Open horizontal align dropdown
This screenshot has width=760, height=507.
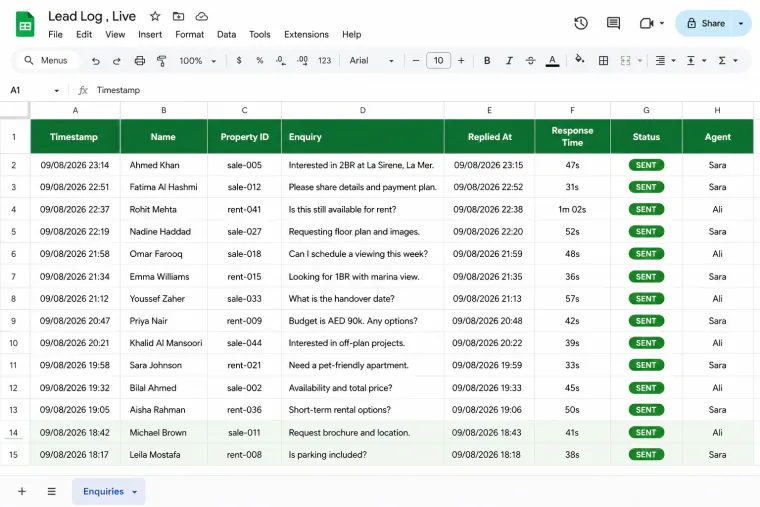tap(665, 61)
